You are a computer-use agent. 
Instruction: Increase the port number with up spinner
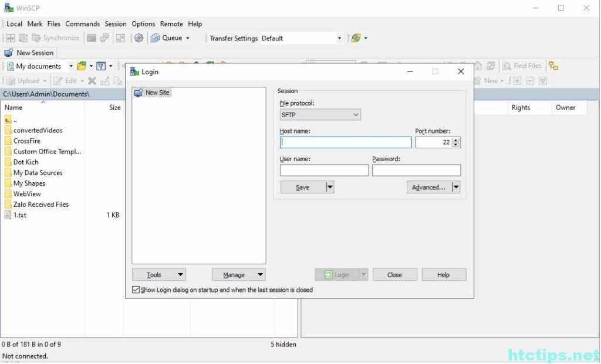click(x=455, y=140)
